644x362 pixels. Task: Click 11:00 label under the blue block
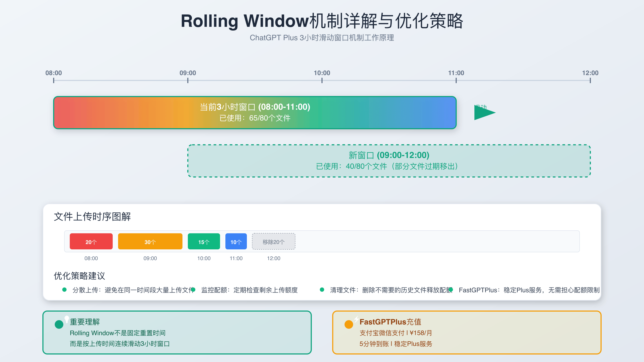point(236,258)
